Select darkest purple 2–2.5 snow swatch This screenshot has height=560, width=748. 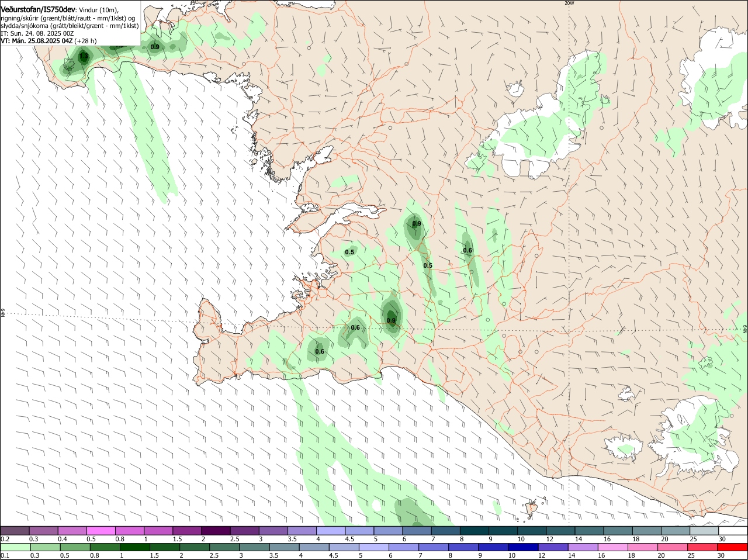(x=215, y=531)
